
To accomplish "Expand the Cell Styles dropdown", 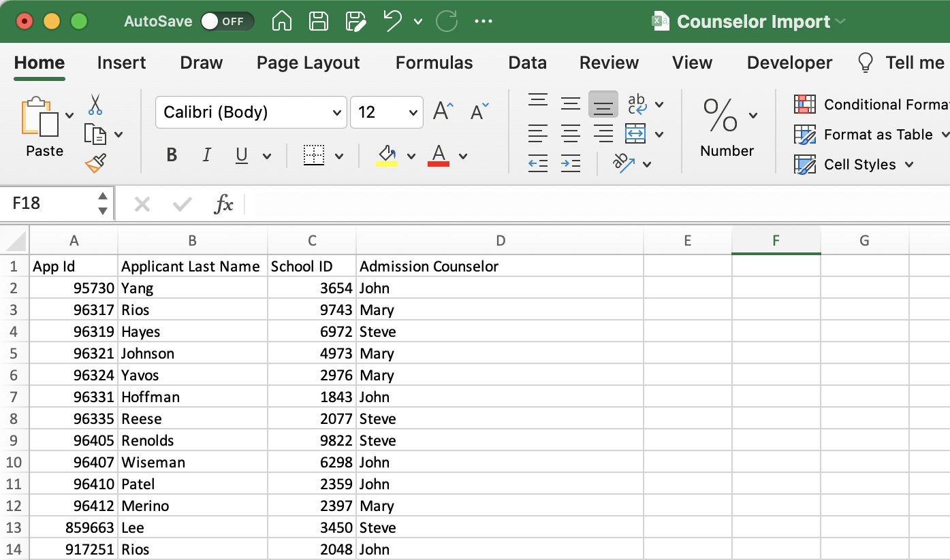I will coord(855,165).
